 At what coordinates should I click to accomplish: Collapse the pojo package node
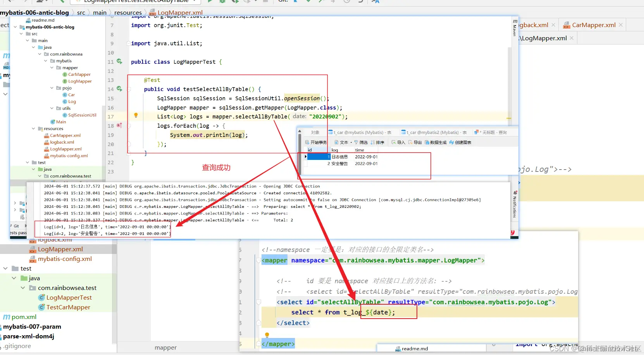[x=52, y=88]
